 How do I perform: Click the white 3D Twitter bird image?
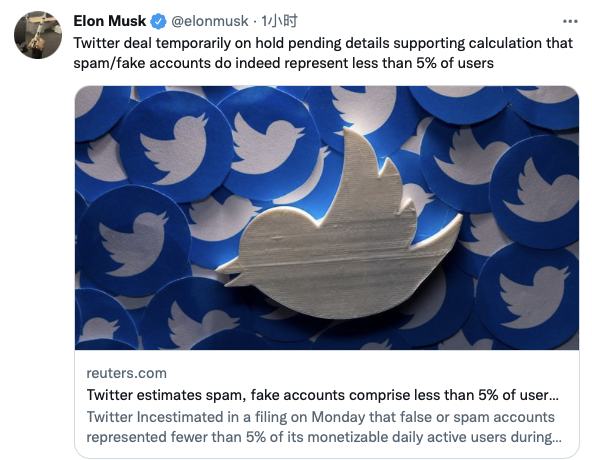click(339, 227)
